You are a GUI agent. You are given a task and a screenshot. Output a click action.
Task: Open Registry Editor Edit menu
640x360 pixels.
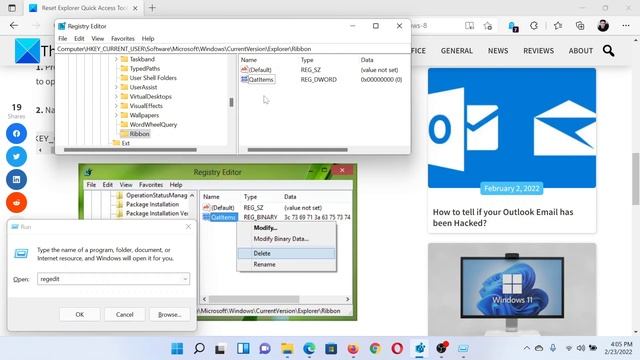pyautogui.click(x=79, y=38)
